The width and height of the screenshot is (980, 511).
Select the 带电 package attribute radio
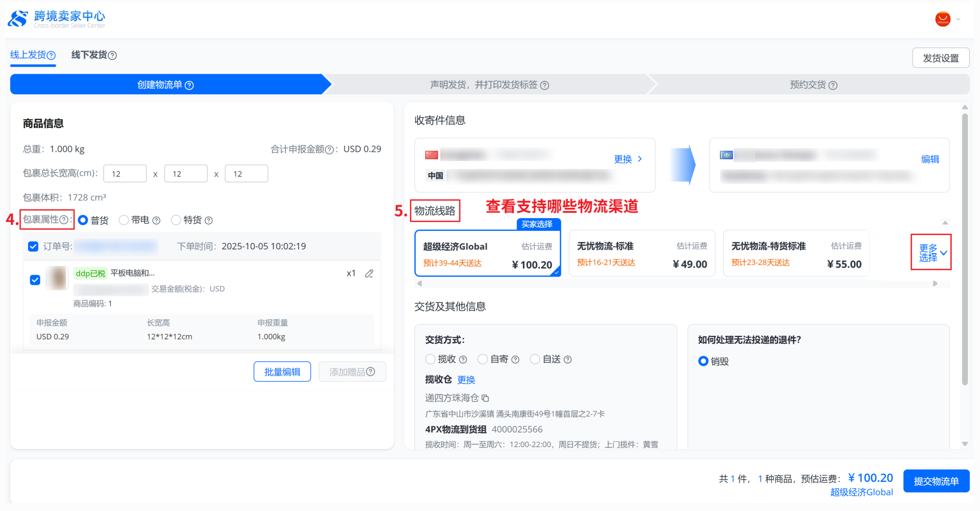(x=124, y=220)
